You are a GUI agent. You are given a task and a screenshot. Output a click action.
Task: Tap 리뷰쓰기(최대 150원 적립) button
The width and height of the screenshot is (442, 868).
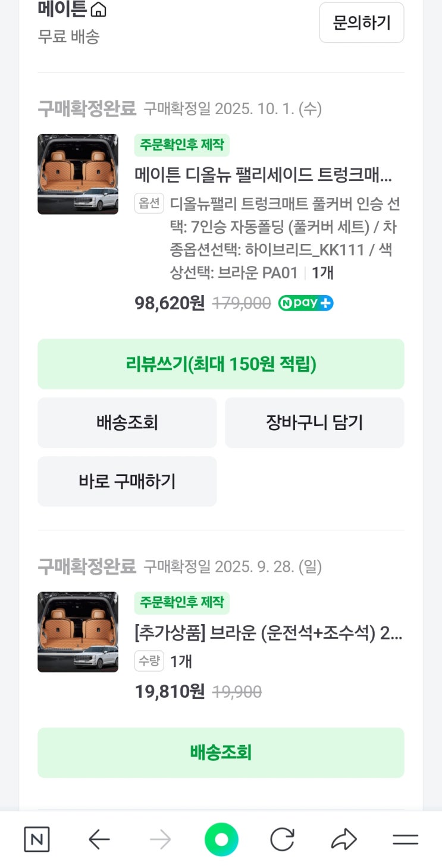point(221,364)
